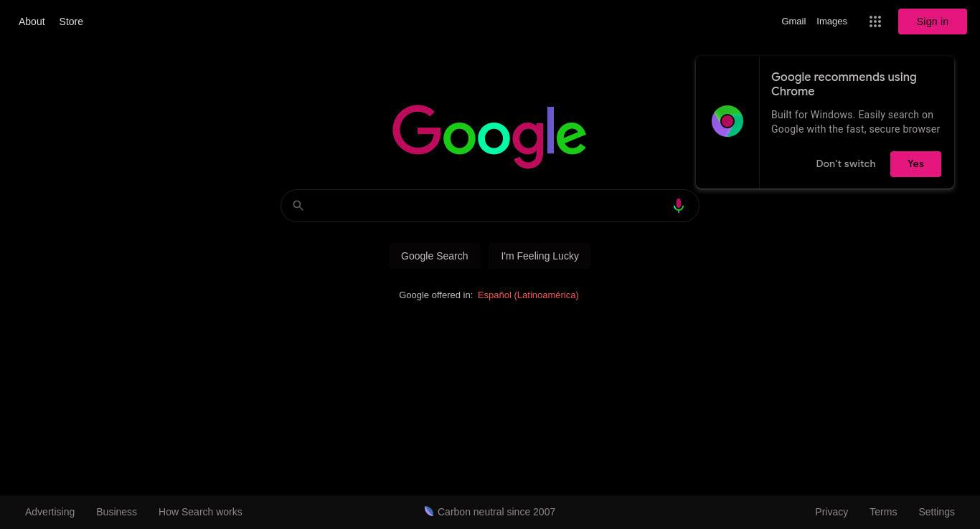Viewport: 980px width, 529px height.
Task: Click the Sign in button
Action: [933, 22]
